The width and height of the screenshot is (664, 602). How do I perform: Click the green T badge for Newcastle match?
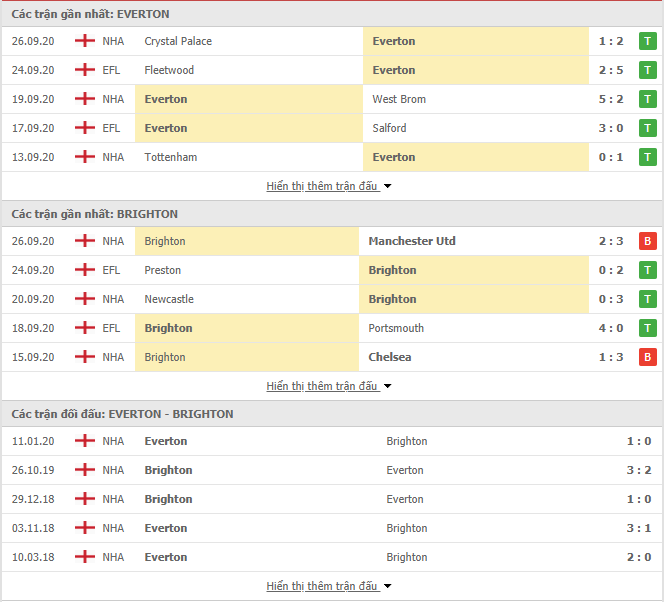(648, 299)
